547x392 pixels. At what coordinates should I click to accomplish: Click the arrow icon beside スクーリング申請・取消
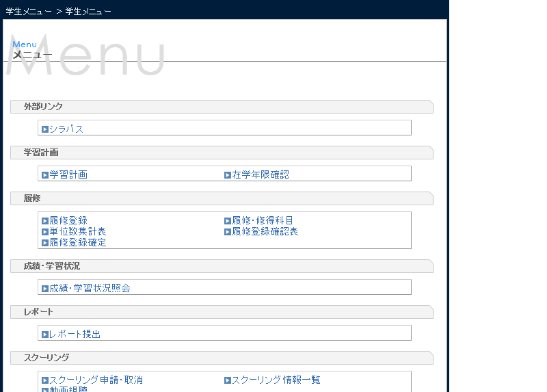[x=45, y=380]
